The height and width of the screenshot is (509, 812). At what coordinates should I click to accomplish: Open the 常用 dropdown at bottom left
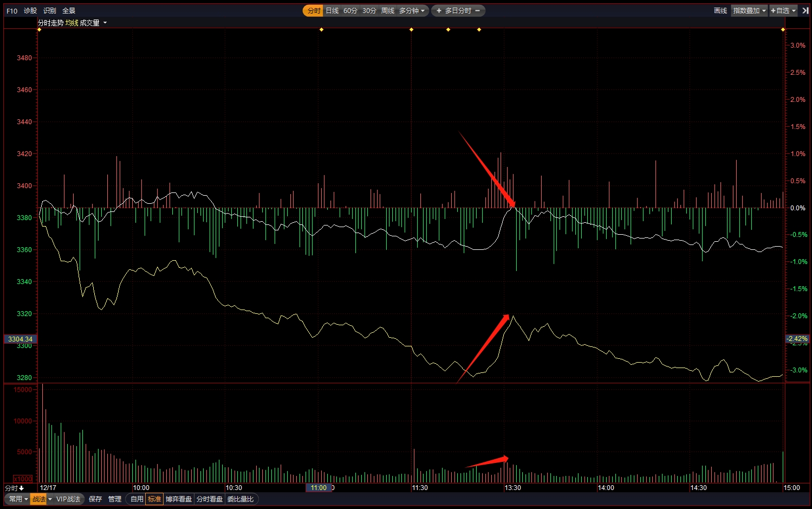coord(18,499)
